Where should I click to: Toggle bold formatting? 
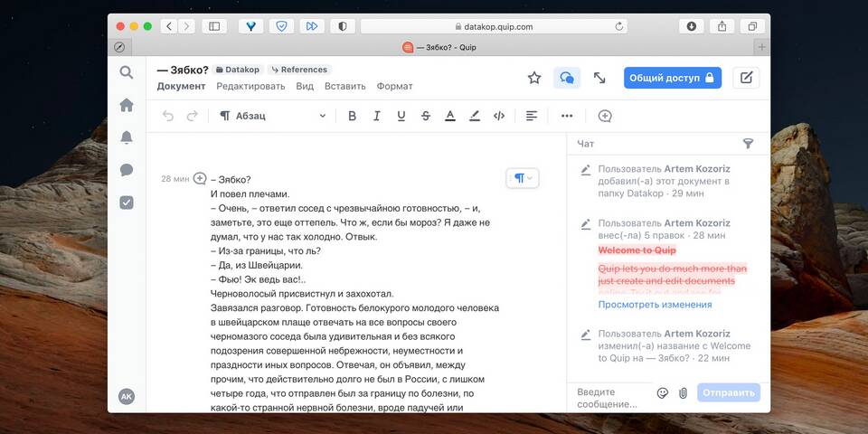coord(352,116)
